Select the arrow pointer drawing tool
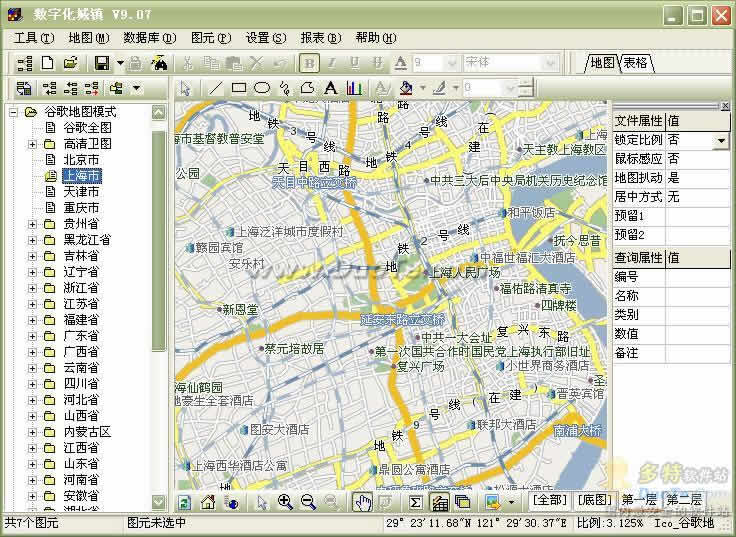Screen dimensions: 736x537 pyautogui.click(x=186, y=88)
